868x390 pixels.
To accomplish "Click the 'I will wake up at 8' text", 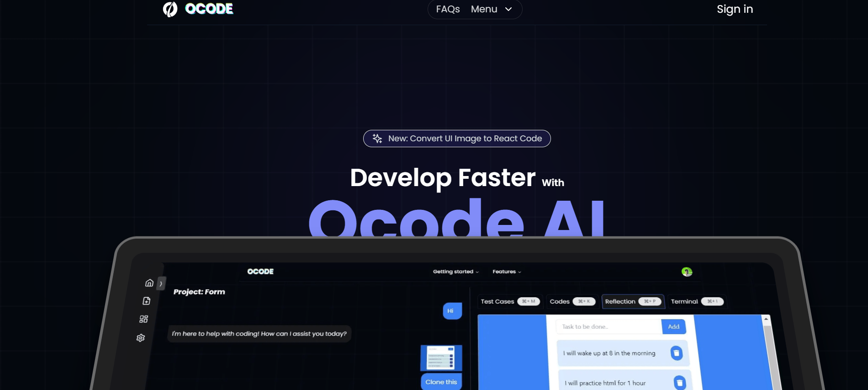I will (x=609, y=353).
